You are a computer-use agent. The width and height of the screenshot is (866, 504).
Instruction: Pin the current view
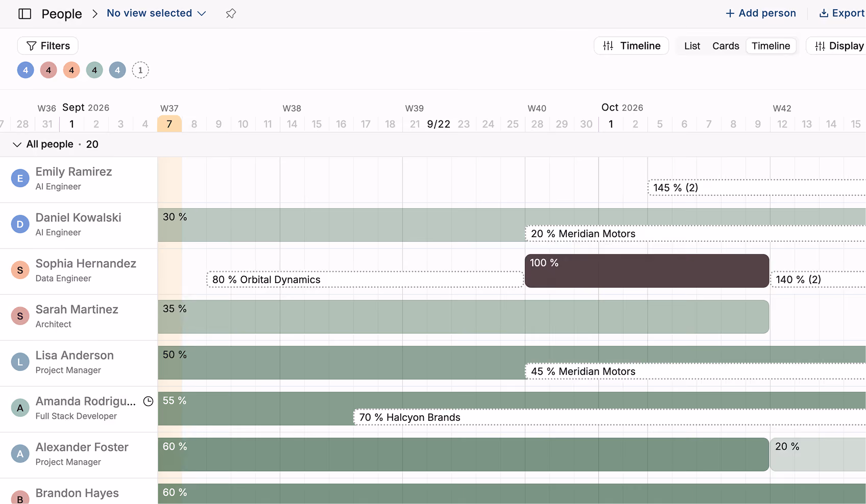point(231,14)
